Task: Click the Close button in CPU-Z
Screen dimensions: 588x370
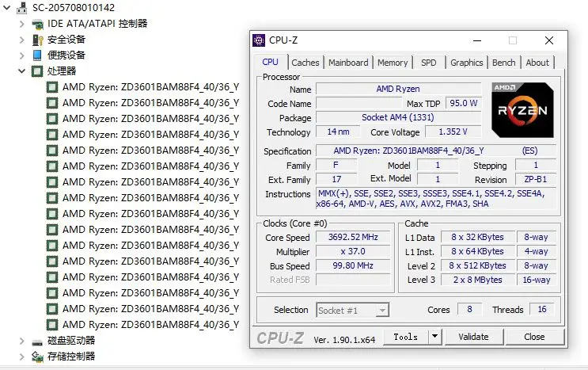Action: point(534,337)
